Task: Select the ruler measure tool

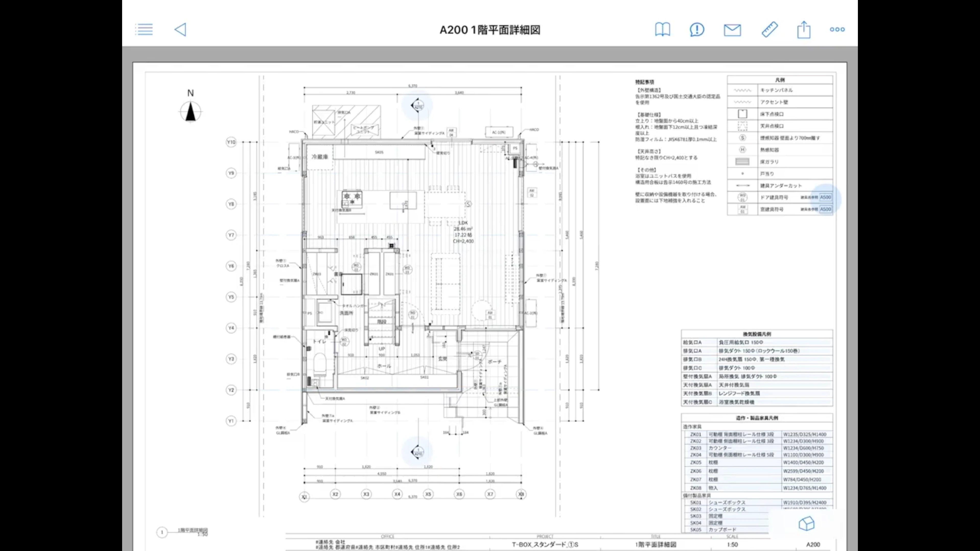Action: coord(769,29)
